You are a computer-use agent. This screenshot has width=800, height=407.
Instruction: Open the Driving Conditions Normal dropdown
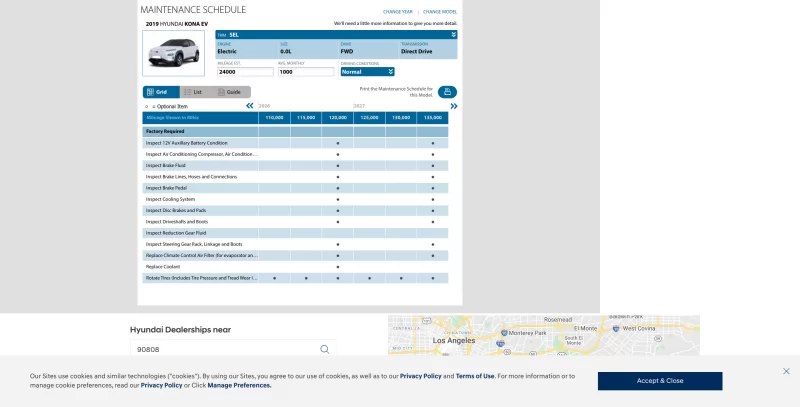pos(367,72)
